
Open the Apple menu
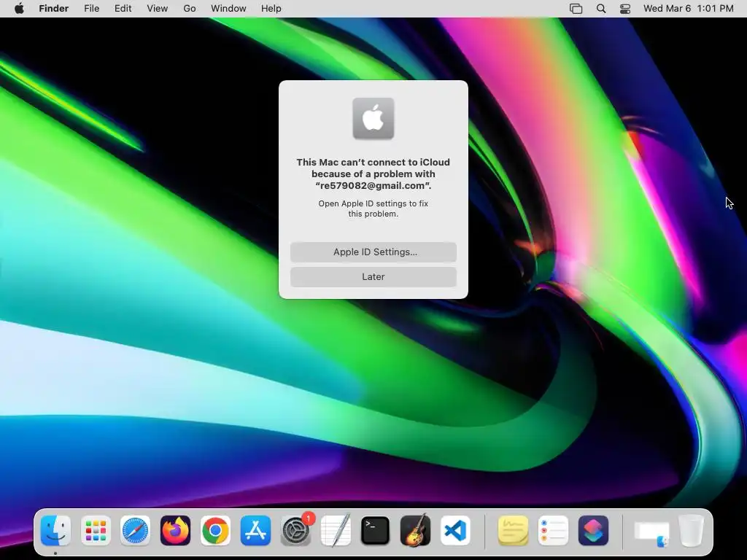pos(19,9)
